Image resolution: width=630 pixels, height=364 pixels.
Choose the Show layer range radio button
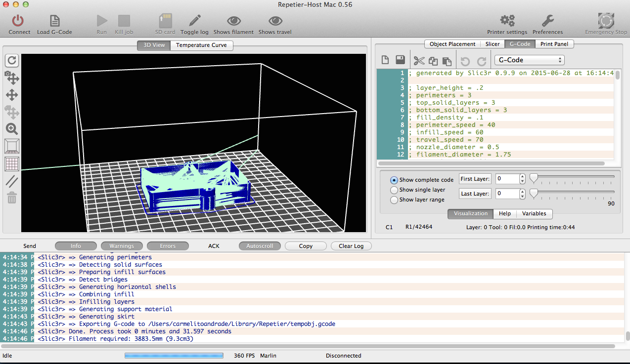point(394,200)
